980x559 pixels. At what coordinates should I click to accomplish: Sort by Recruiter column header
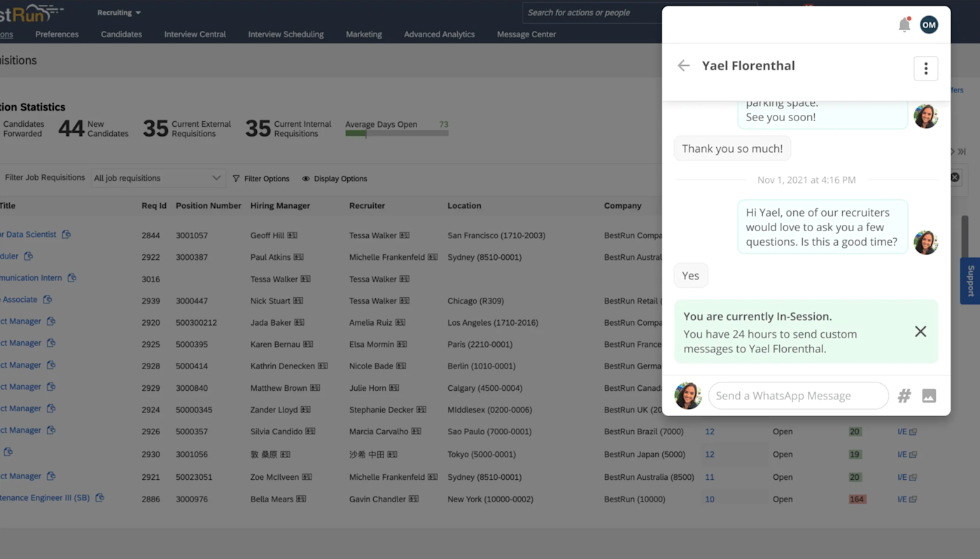367,206
